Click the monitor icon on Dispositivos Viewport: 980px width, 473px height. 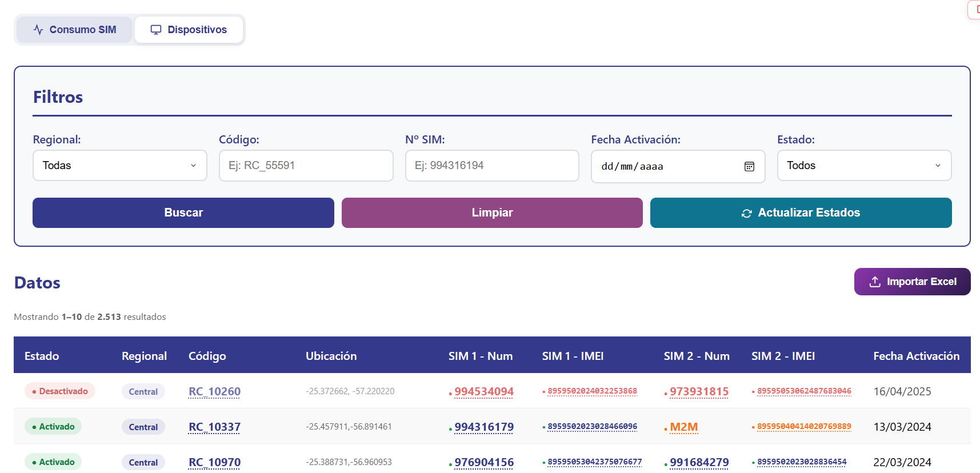tap(156, 30)
